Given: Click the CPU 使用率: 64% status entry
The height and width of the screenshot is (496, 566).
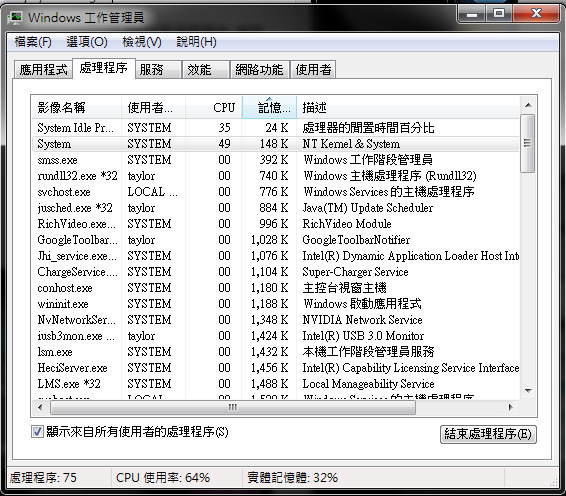Looking at the screenshot, I should pyautogui.click(x=163, y=478).
